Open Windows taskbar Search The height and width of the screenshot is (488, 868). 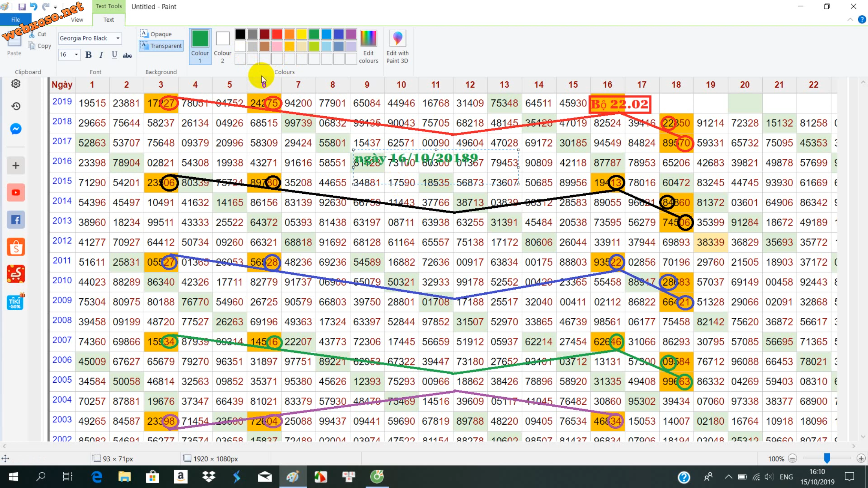[41, 477]
